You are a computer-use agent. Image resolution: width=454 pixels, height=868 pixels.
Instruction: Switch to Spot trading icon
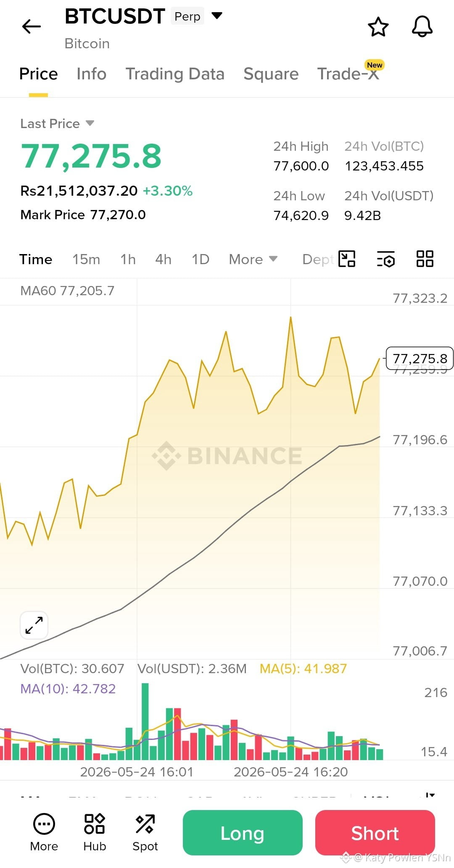pyautogui.click(x=145, y=833)
